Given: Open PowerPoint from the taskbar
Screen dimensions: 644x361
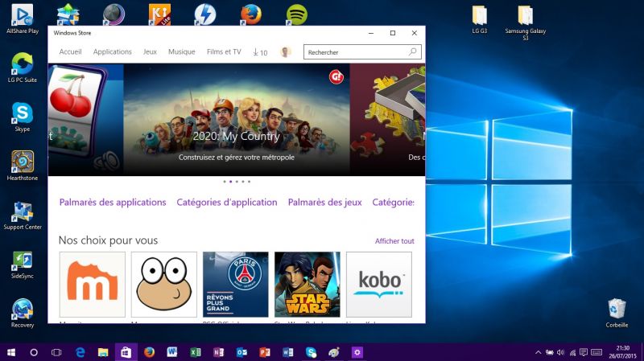Looking at the screenshot, I should click(265, 352).
